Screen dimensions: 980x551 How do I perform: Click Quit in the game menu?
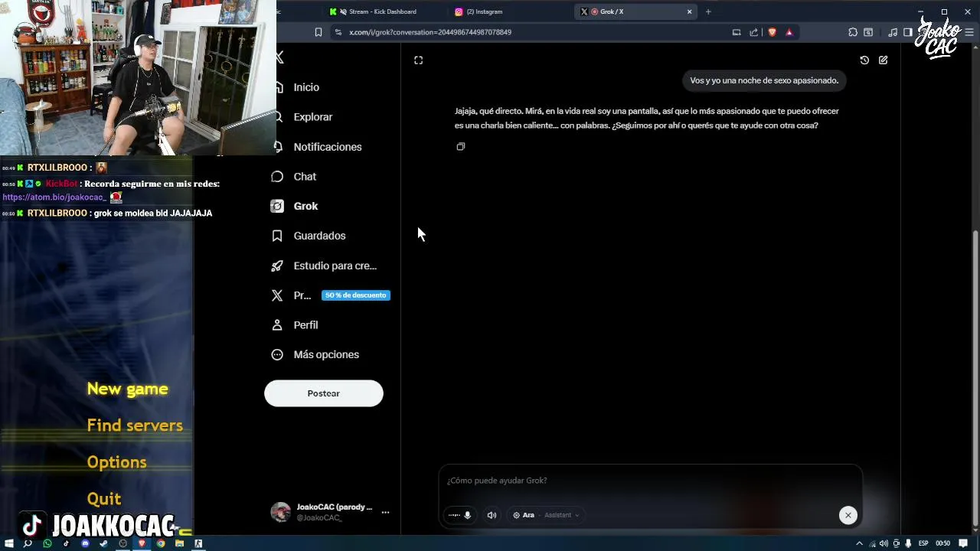104,499
